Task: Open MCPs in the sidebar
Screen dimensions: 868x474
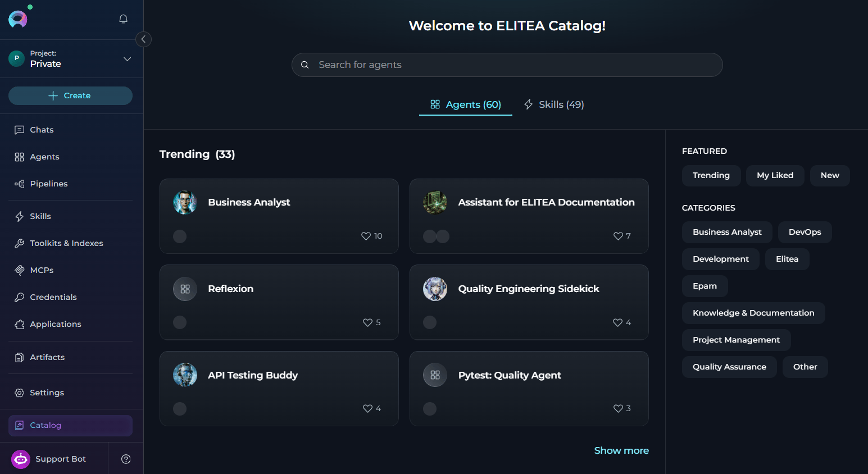Action: [x=70, y=270]
